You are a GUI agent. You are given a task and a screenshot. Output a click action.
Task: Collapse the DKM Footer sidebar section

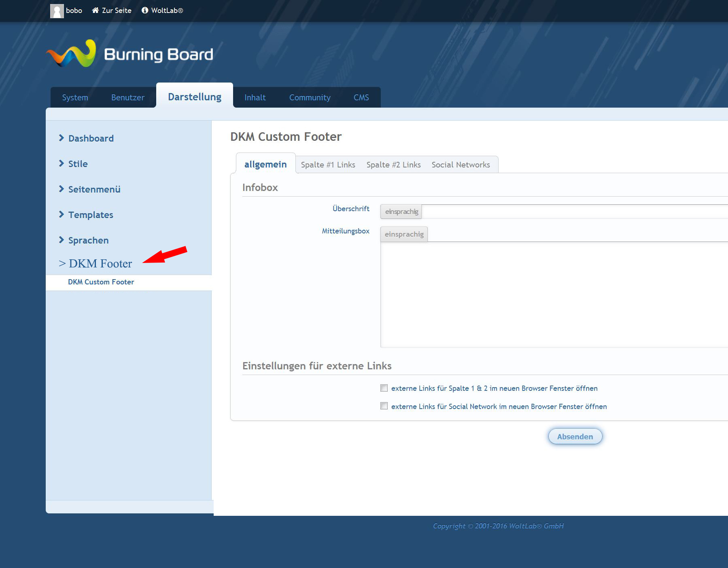click(x=100, y=264)
